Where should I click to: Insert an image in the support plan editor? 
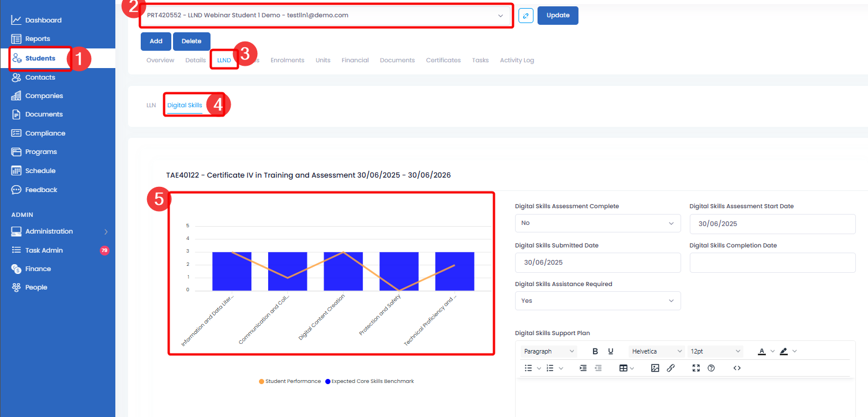pyautogui.click(x=655, y=368)
